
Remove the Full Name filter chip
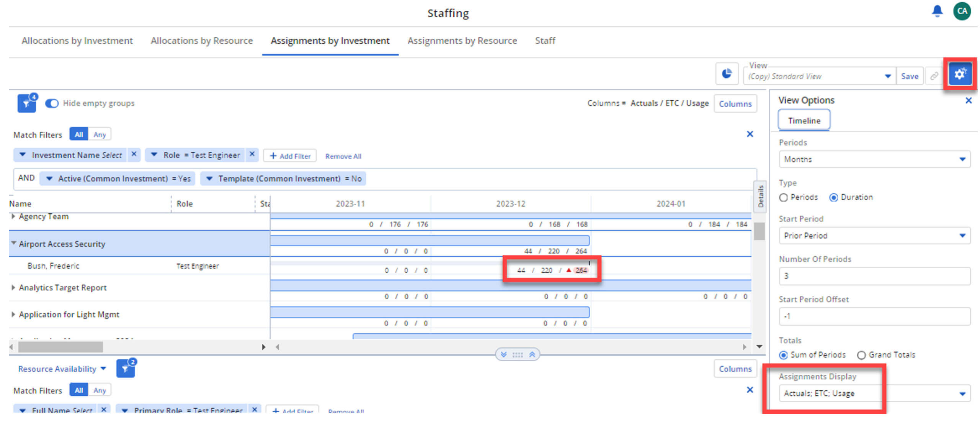pyautogui.click(x=104, y=410)
